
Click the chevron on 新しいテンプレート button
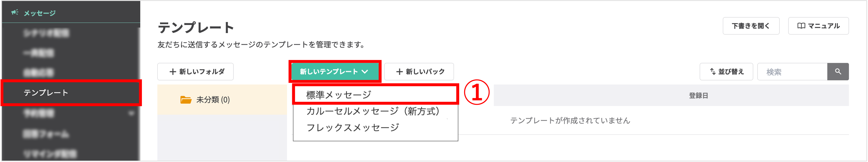[365, 72]
